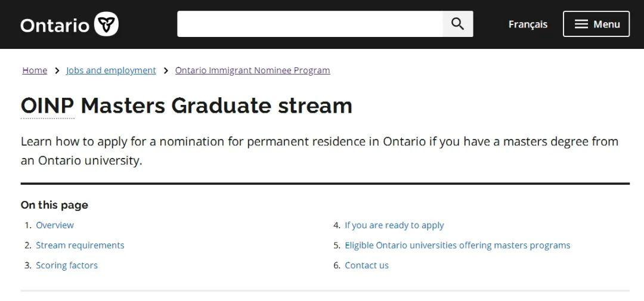Image resolution: width=644 pixels, height=301 pixels.
Task: Click the chevron after Home breadcrumb
Action: pos(57,70)
